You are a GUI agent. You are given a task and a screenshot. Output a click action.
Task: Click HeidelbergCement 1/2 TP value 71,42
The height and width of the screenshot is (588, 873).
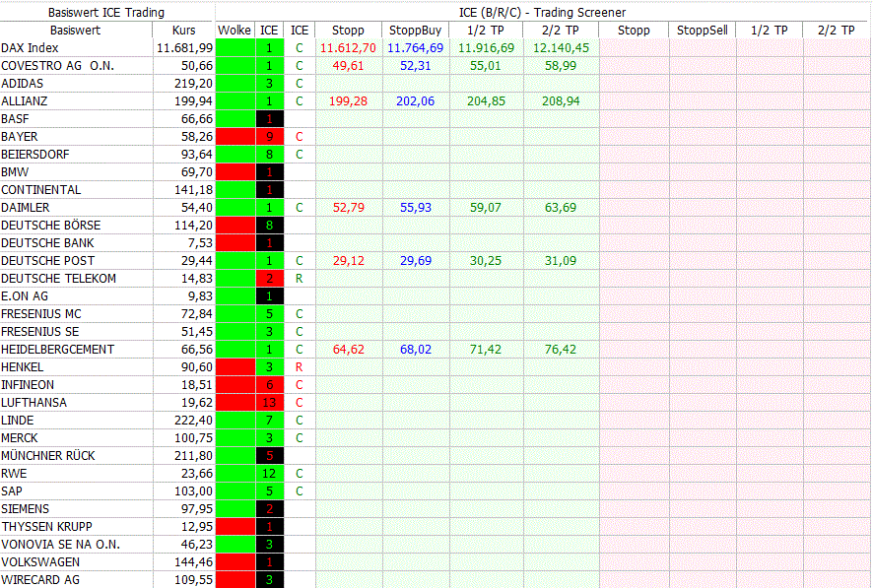point(486,350)
